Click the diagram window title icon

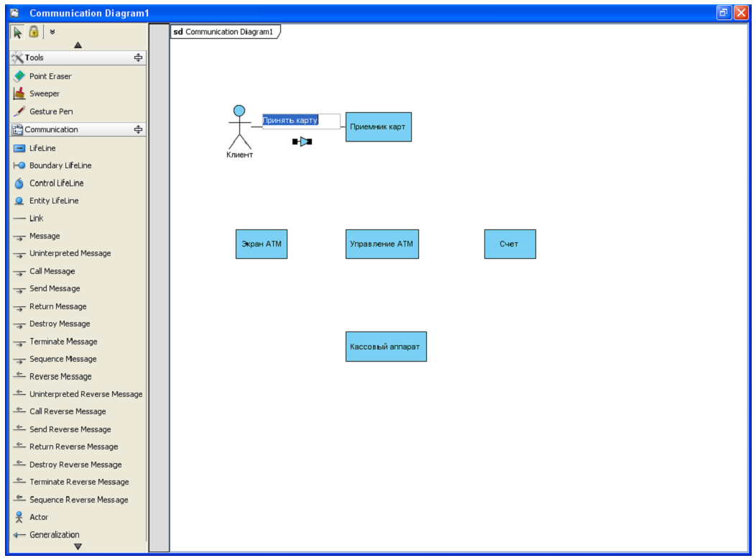(x=15, y=13)
